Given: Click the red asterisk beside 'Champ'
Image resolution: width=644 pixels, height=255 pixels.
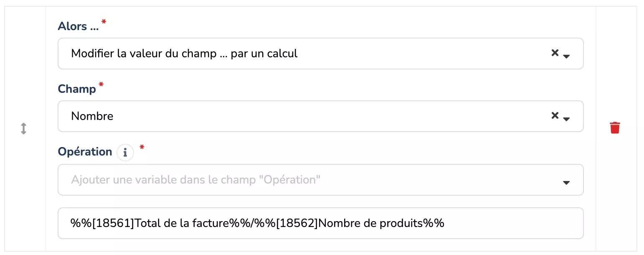Looking at the screenshot, I should [100, 84].
